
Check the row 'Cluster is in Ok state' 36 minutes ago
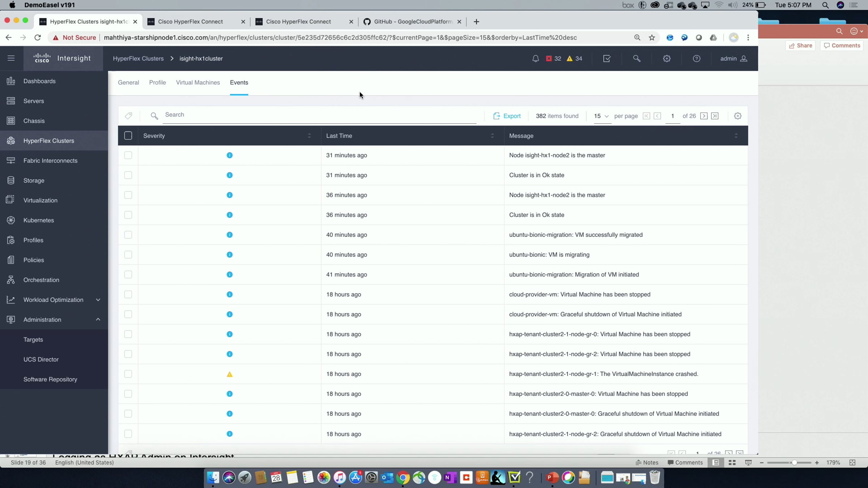tap(128, 215)
